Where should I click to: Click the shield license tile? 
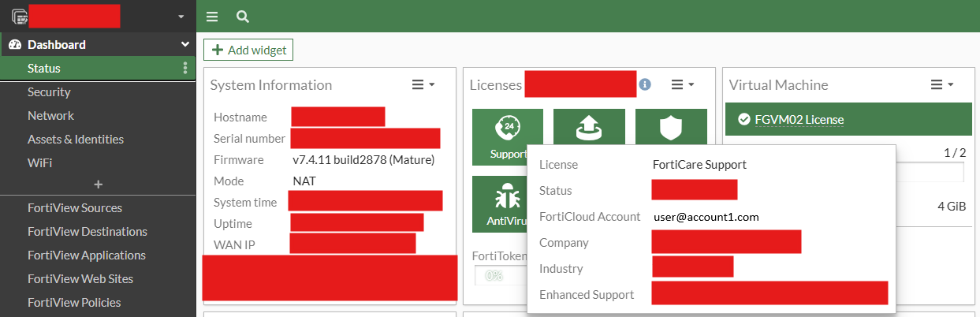tap(670, 127)
